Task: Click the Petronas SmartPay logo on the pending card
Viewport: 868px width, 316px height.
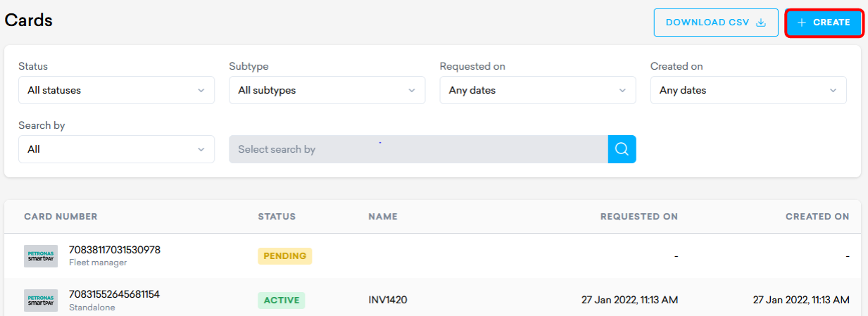Action: (41, 256)
